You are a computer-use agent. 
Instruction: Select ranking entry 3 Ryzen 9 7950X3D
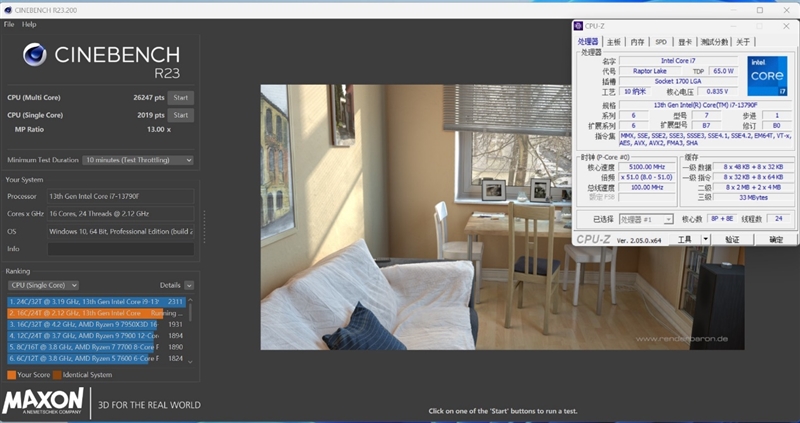[x=96, y=324]
